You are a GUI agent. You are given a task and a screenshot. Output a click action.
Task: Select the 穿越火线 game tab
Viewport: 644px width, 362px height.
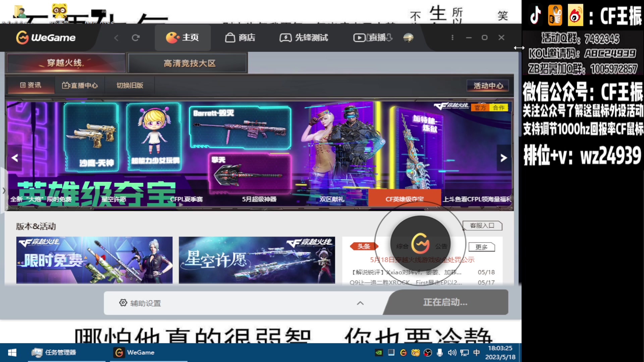pos(66,63)
